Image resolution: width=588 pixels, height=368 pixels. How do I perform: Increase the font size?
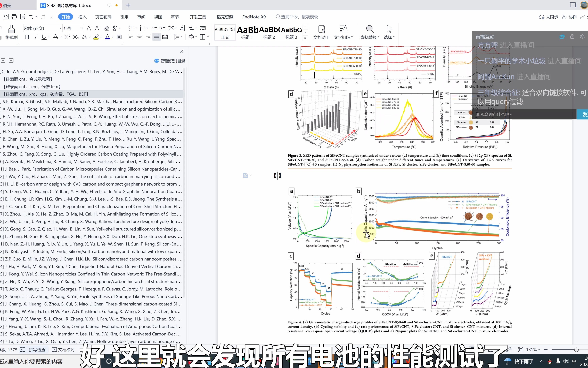click(89, 28)
